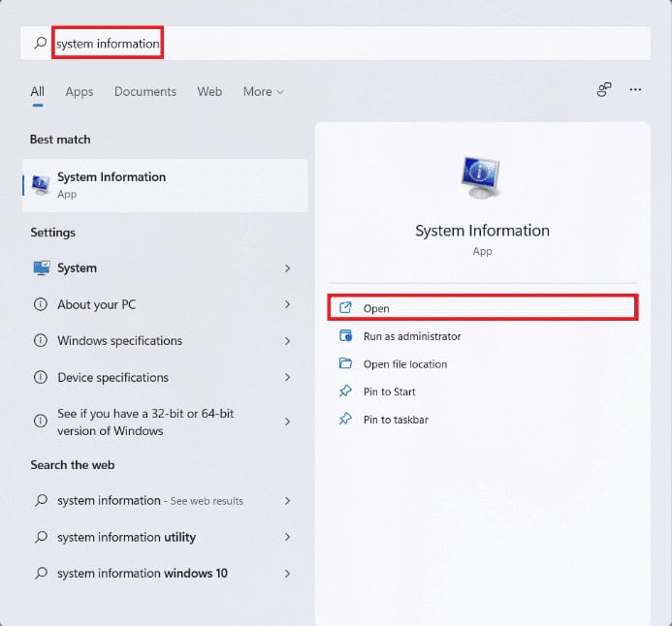Choose Pin to taskbar
672x626 pixels.
483,420
